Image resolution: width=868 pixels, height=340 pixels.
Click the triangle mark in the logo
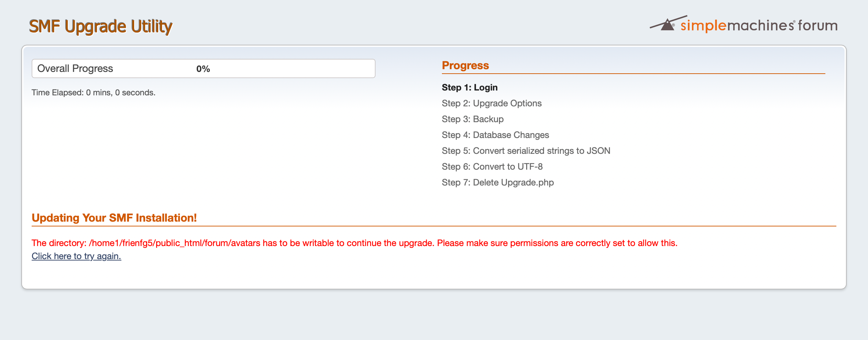(x=668, y=25)
